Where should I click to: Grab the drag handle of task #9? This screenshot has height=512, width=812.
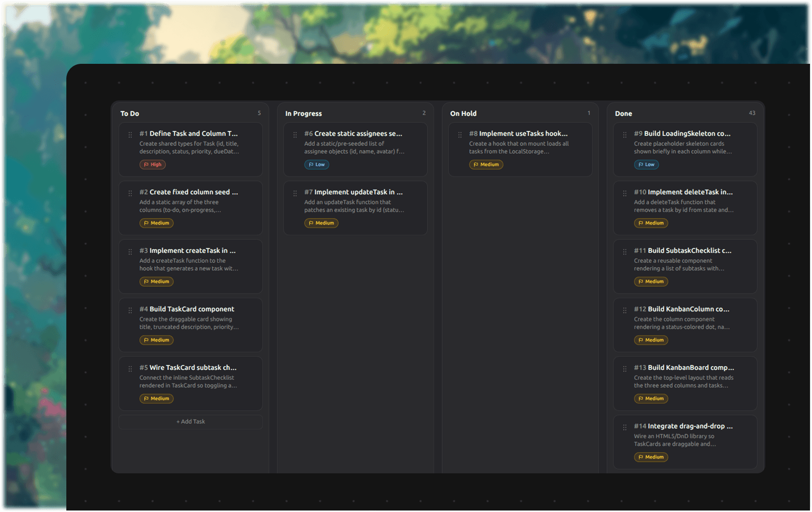pyautogui.click(x=625, y=135)
